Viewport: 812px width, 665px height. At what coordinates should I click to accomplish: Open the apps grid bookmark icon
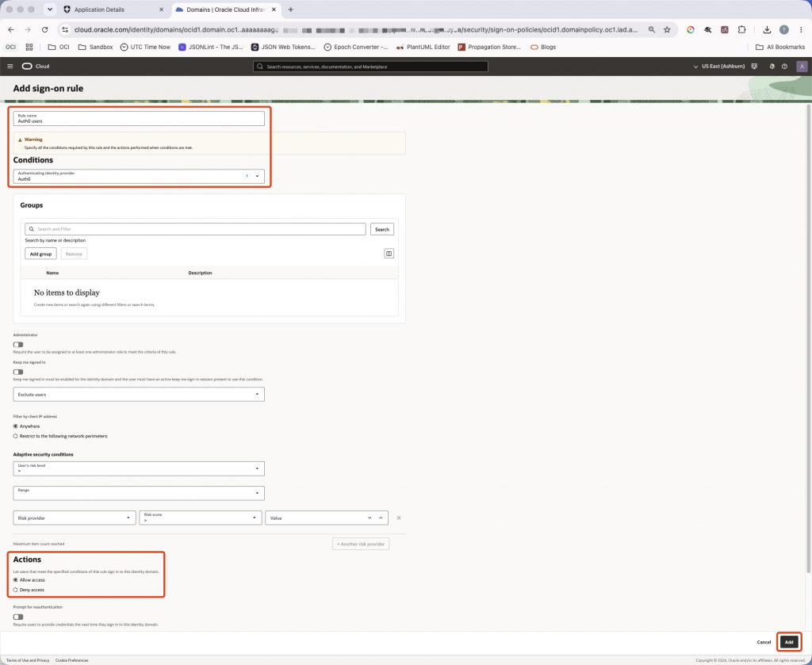(x=29, y=47)
